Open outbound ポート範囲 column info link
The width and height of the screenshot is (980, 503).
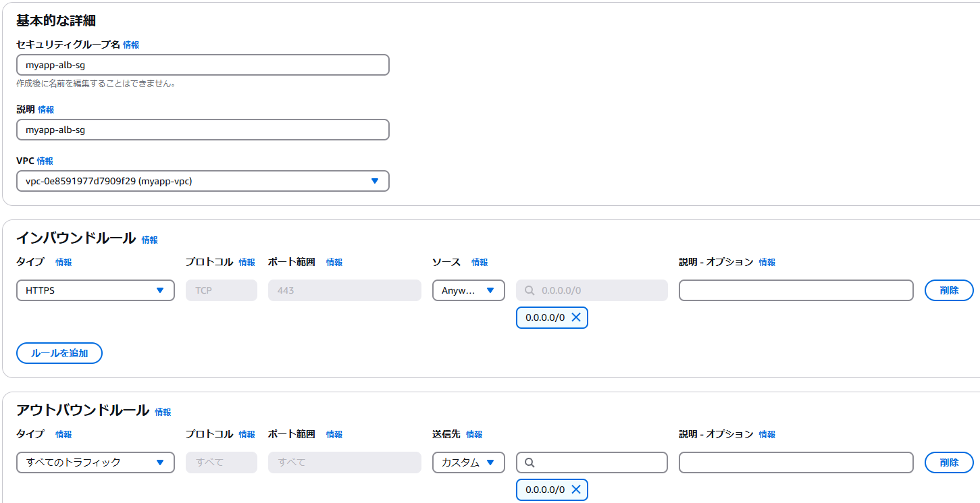[334, 435]
